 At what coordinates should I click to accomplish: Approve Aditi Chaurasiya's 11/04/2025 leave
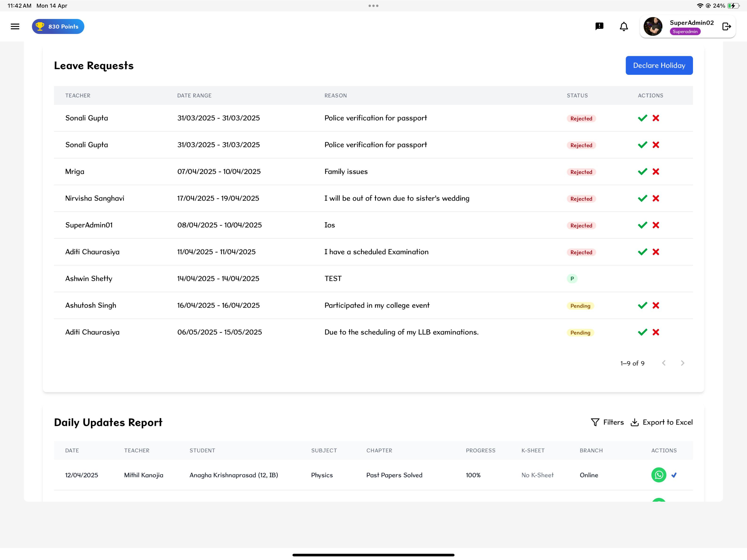pos(642,252)
